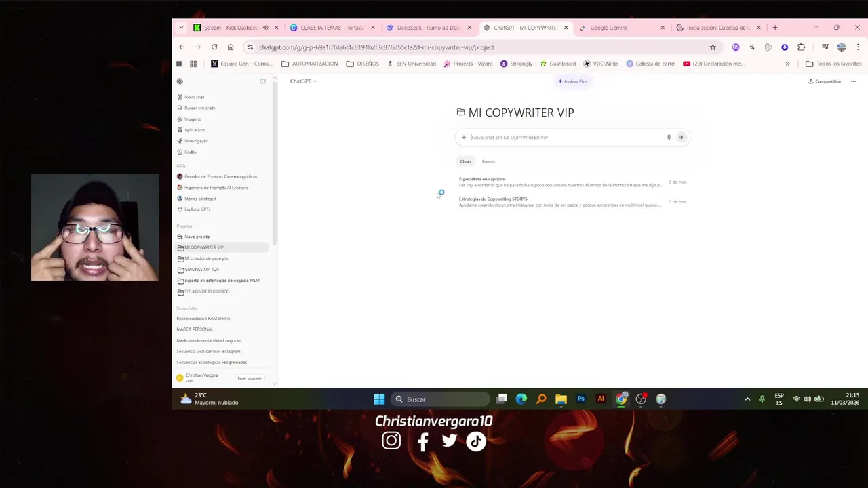Expand the ChatGPT model dropdown
The height and width of the screenshot is (488, 868).
(303, 81)
